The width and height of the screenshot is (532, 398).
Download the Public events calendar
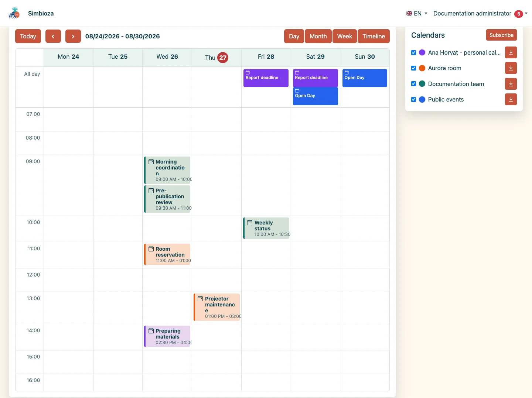click(x=511, y=99)
